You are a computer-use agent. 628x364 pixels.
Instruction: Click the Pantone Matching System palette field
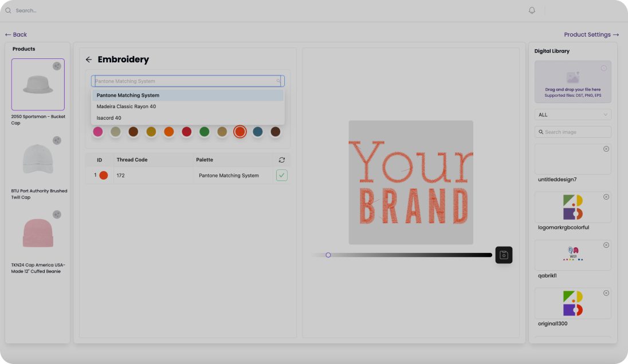pyautogui.click(x=187, y=81)
